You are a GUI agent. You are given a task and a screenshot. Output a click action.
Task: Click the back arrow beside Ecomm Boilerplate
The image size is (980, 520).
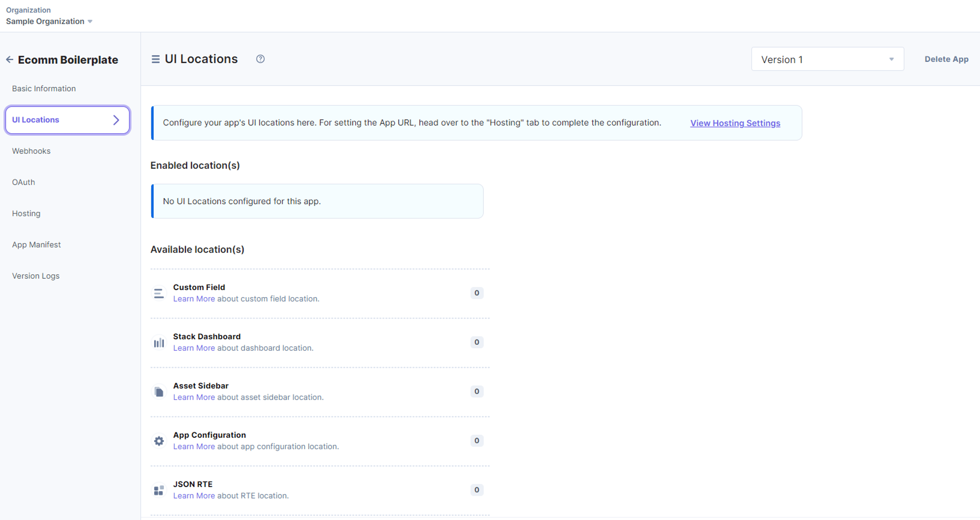(9, 60)
